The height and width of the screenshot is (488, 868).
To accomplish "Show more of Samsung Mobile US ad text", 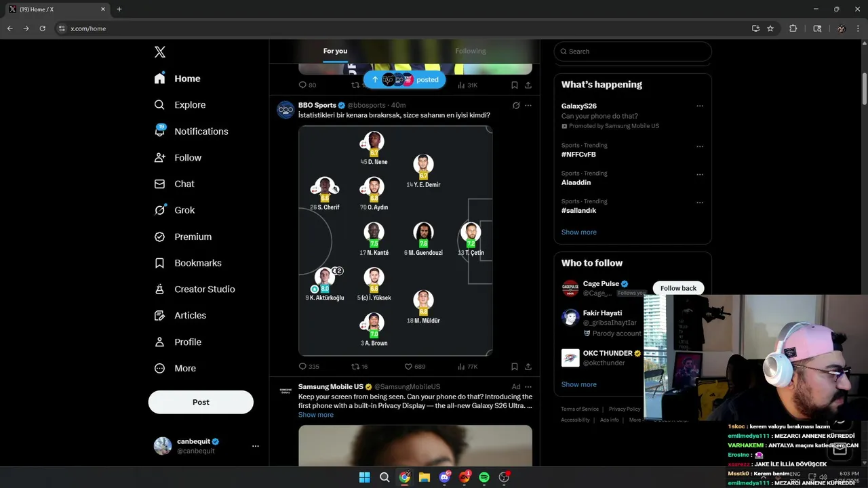I will (316, 415).
